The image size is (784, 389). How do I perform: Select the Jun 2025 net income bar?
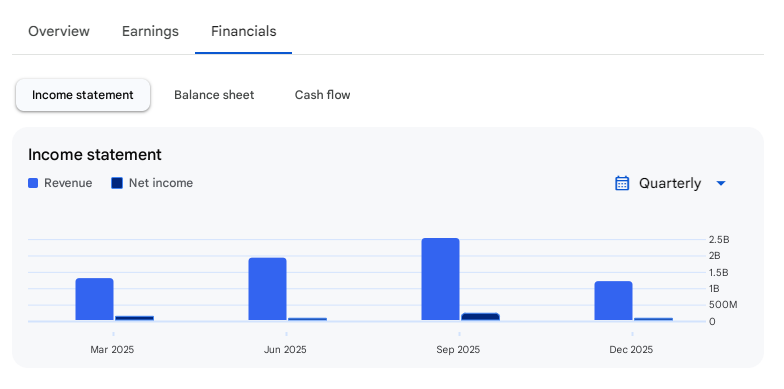pyautogui.click(x=308, y=319)
